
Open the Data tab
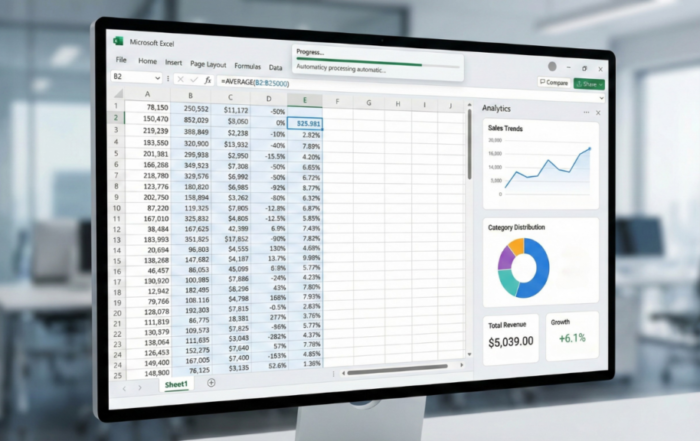coord(275,67)
